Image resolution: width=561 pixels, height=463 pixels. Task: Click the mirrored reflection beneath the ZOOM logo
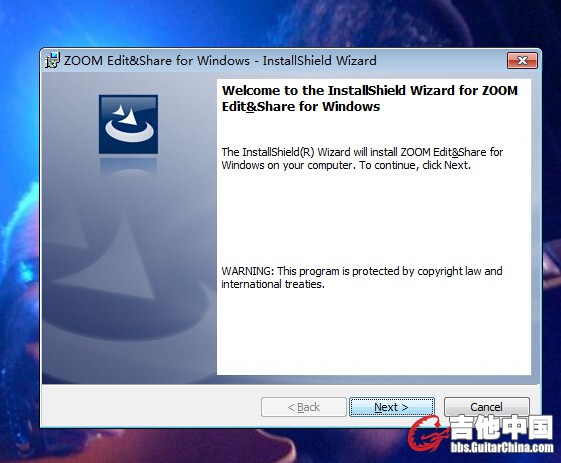click(128, 166)
